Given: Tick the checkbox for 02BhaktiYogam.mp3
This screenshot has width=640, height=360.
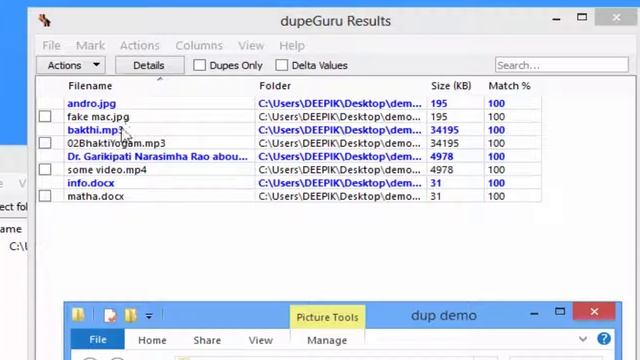Looking at the screenshot, I should click(x=45, y=143).
